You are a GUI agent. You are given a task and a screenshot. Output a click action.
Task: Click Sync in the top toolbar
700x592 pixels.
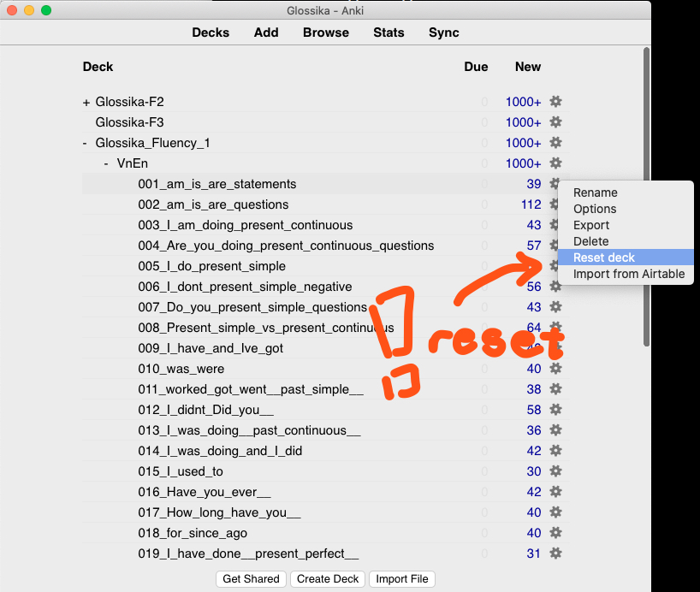pos(444,33)
